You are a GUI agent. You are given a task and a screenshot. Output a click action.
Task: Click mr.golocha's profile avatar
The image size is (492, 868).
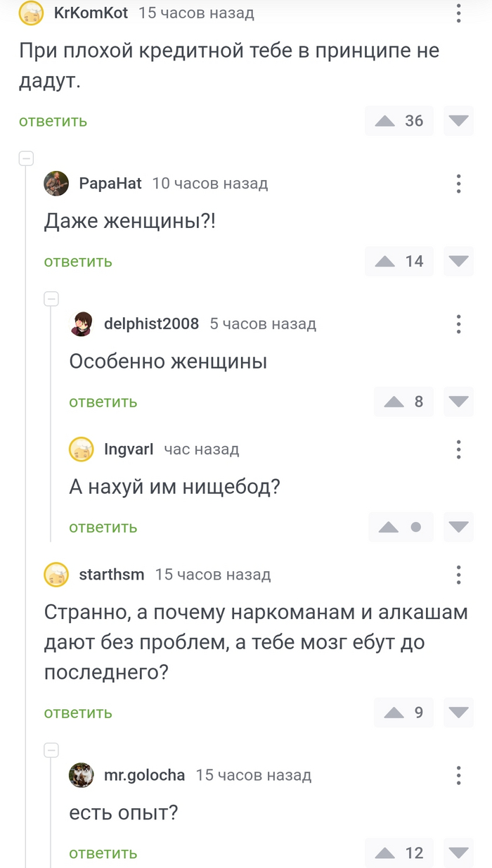coord(81,775)
